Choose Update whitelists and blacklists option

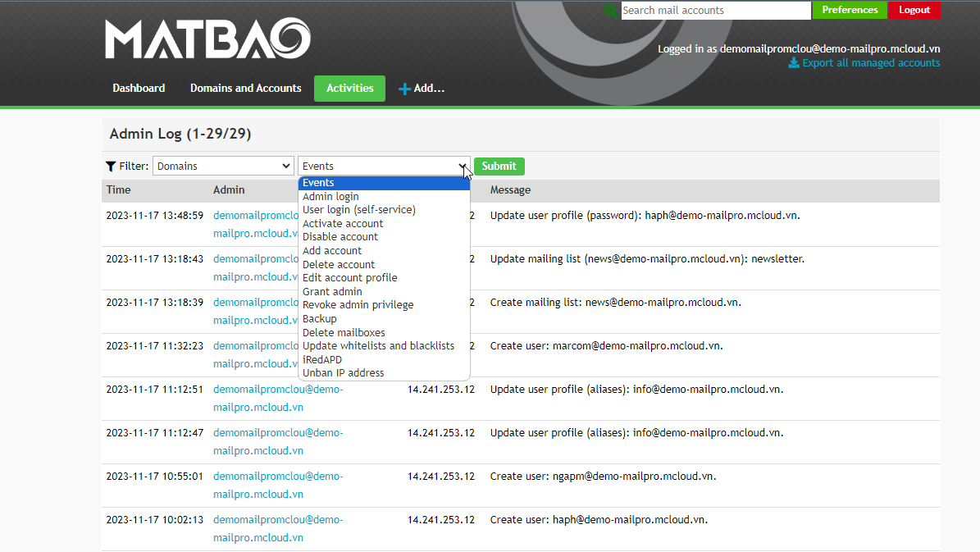(378, 345)
